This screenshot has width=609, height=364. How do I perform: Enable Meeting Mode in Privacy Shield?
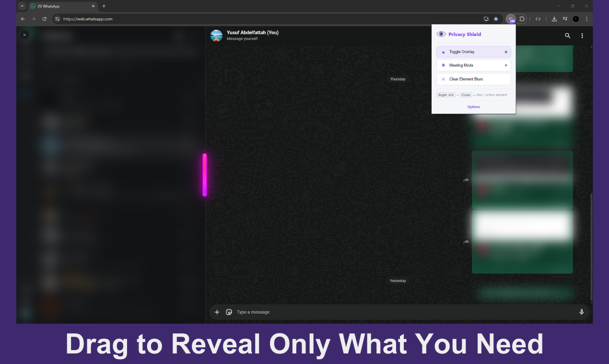click(474, 65)
